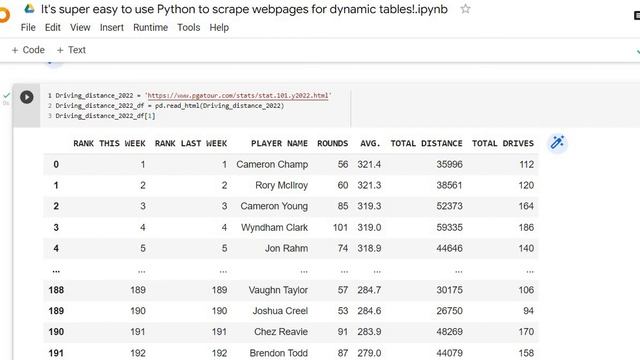Click average value 321.4
This screenshot has width=640, height=360.
point(369,164)
